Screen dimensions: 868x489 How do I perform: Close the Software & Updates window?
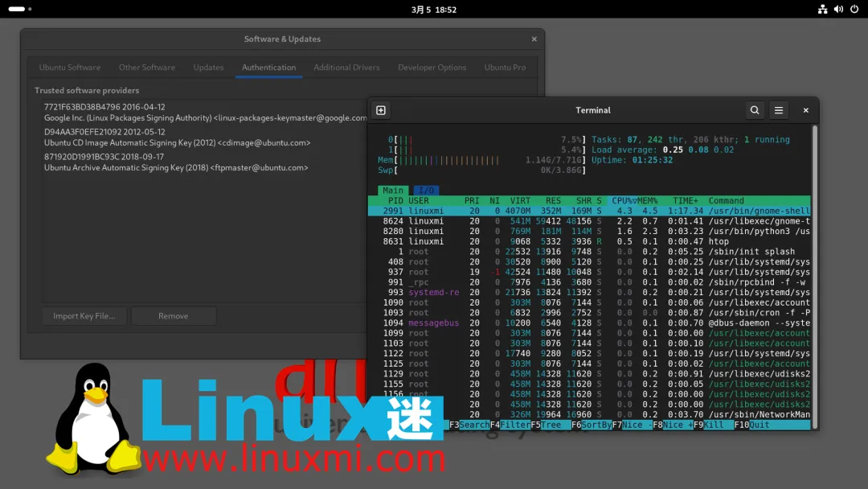point(534,39)
